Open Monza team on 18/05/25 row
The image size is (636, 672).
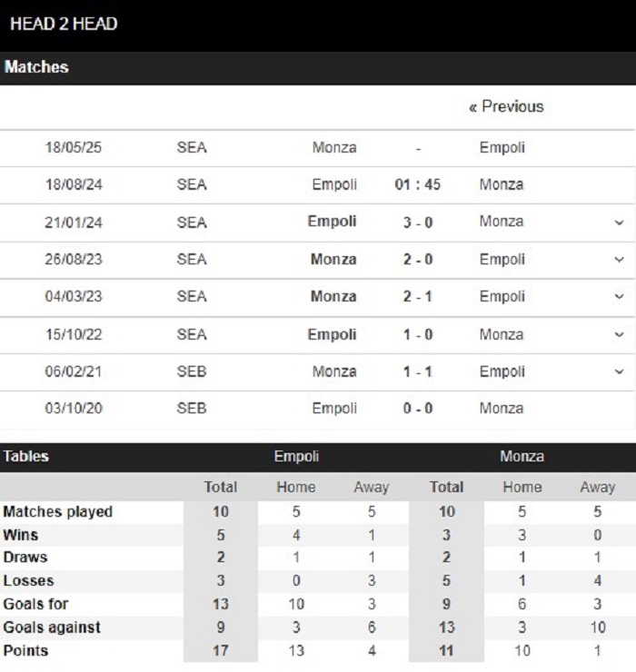click(334, 147)
